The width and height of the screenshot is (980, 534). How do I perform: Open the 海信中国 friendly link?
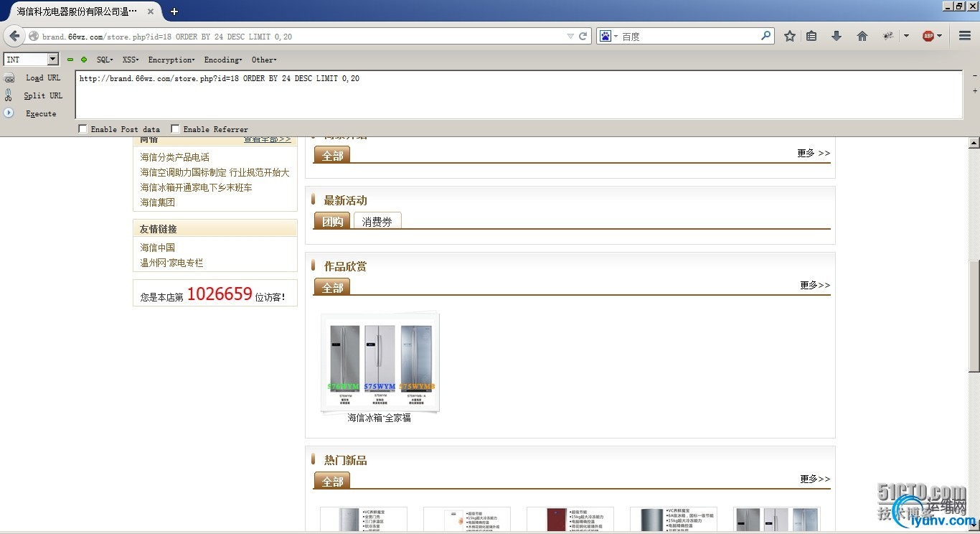tap(158, 248)
